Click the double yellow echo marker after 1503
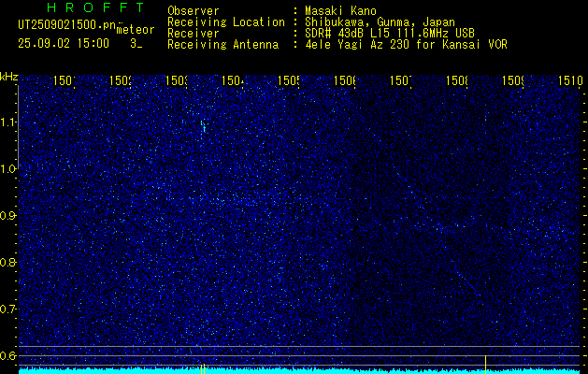The image size is (588, 374). coord(203,368)
